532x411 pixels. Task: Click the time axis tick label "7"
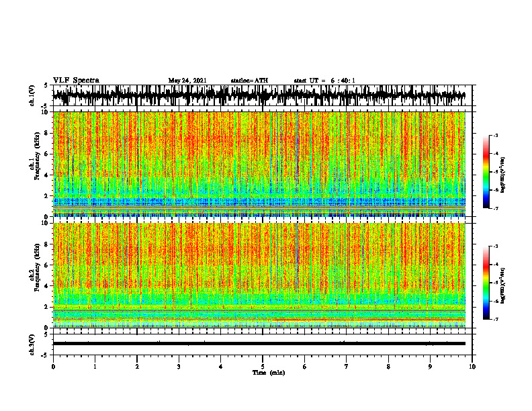[347, 367]
